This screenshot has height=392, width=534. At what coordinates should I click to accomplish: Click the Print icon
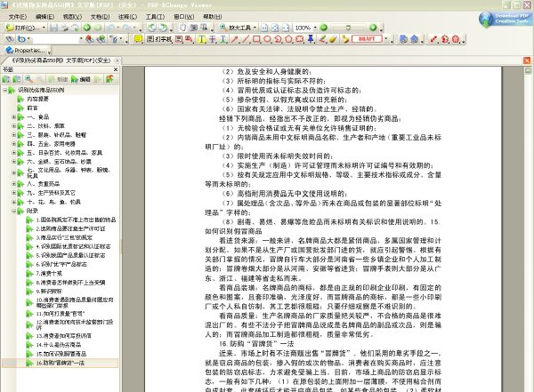click(x=64, y=28)
